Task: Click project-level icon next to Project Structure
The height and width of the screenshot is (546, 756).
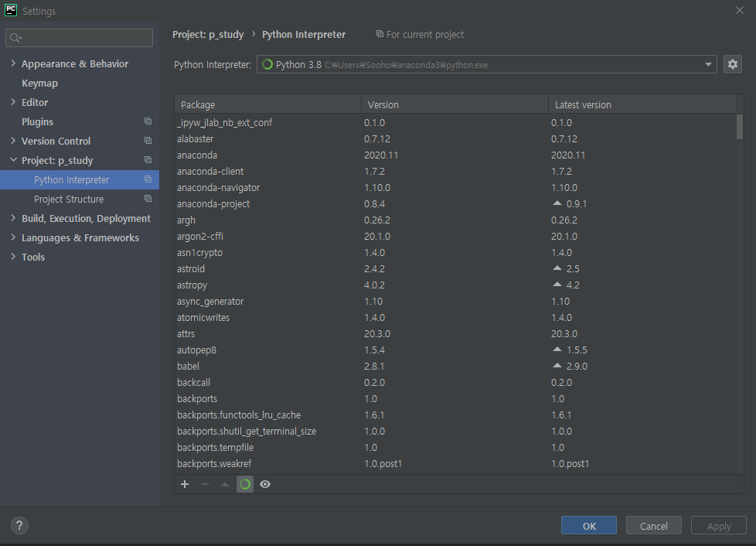Action: click(148, 199)
